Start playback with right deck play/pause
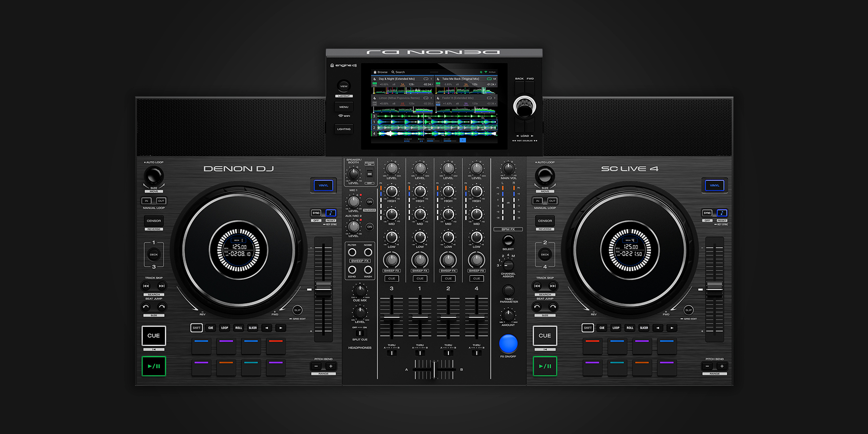Viewport: 868px width, 434px height. point(545,366)
